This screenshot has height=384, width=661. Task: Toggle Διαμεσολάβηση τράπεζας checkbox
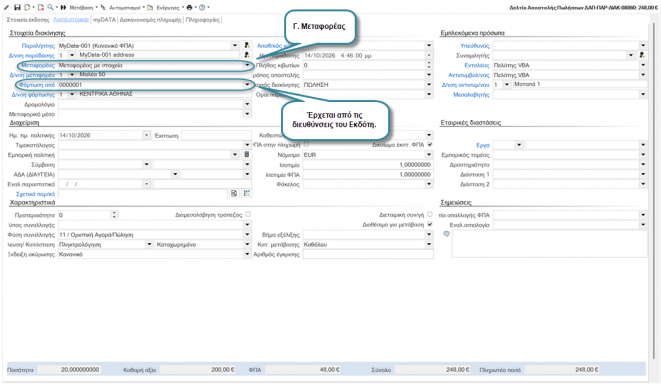[248, 215]
